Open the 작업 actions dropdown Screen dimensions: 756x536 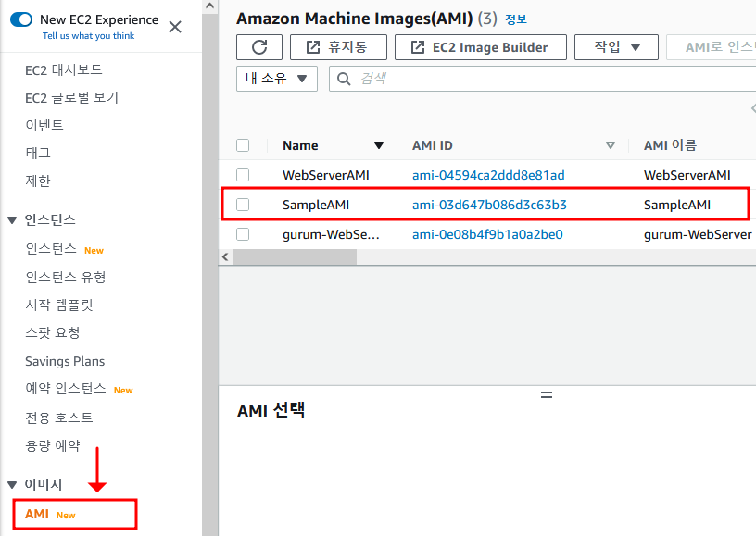(616, 47)
